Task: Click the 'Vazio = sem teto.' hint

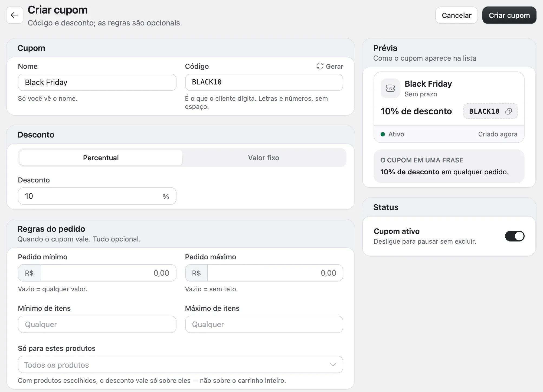Action: (x=211, y=289)
